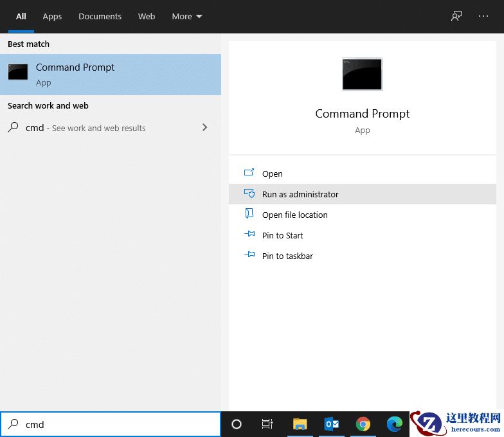Select the Web search tab
This screenshot has height=437, width=504.
[147, 17]
